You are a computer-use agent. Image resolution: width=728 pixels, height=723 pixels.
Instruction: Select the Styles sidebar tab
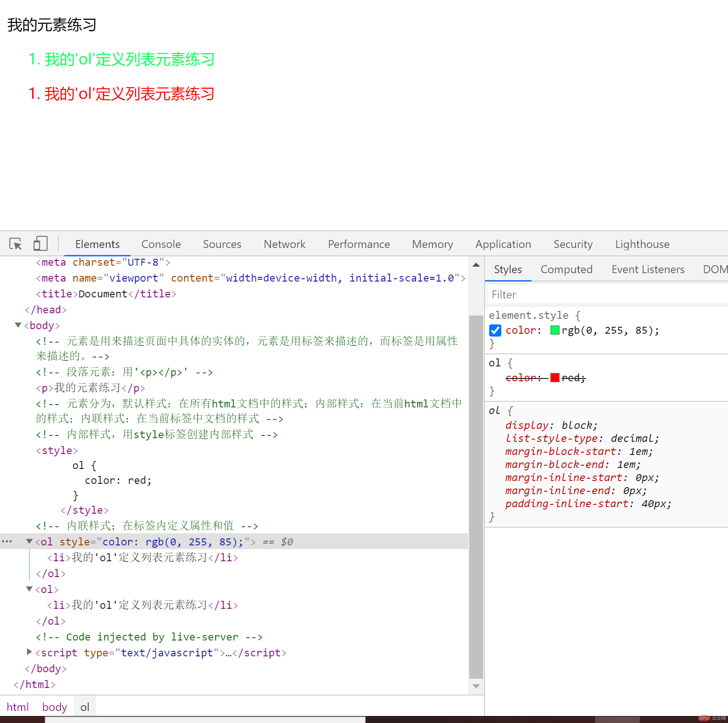coord(508,269)
